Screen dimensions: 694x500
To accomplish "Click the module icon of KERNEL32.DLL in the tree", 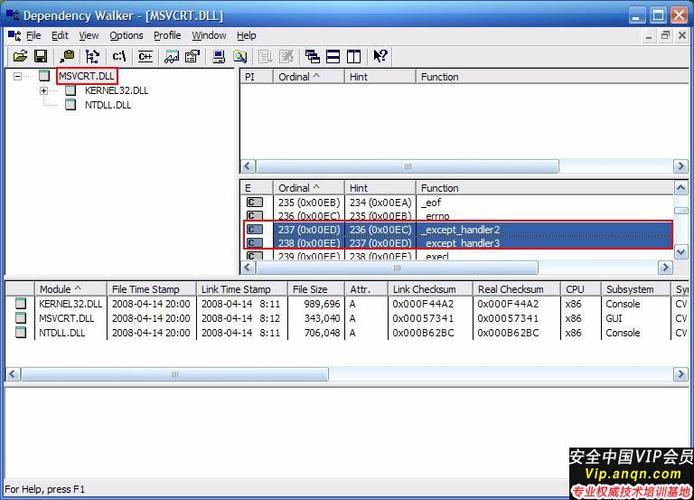I will coord(70,90).
